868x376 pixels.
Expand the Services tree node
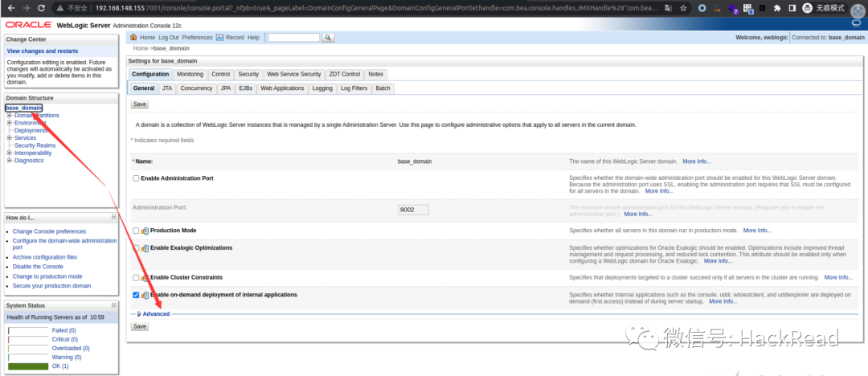tap(10, 138)
